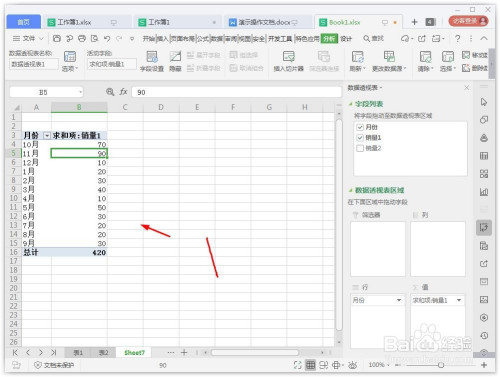Click the zoom slider handle

(x=441, y=365)
